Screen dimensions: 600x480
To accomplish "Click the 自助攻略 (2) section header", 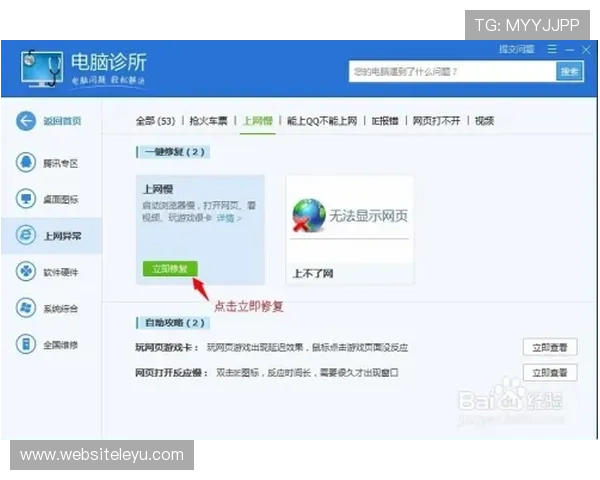I will point(174,323).
